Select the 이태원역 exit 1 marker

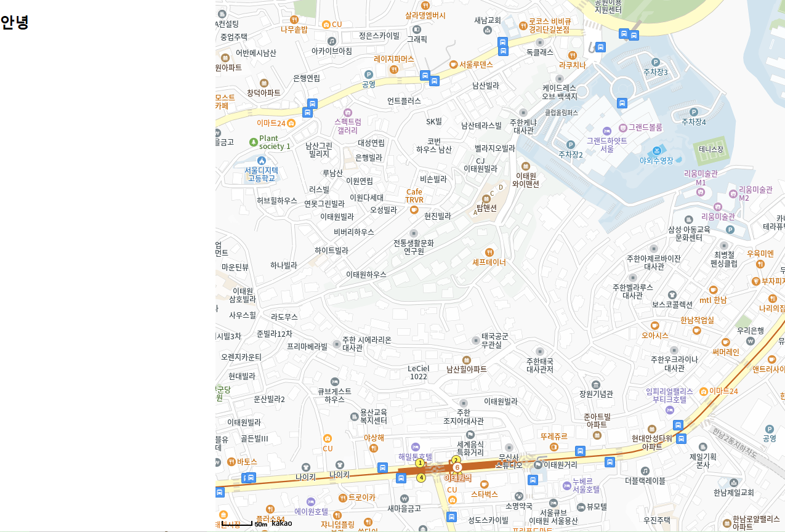[x=420, y=463]
